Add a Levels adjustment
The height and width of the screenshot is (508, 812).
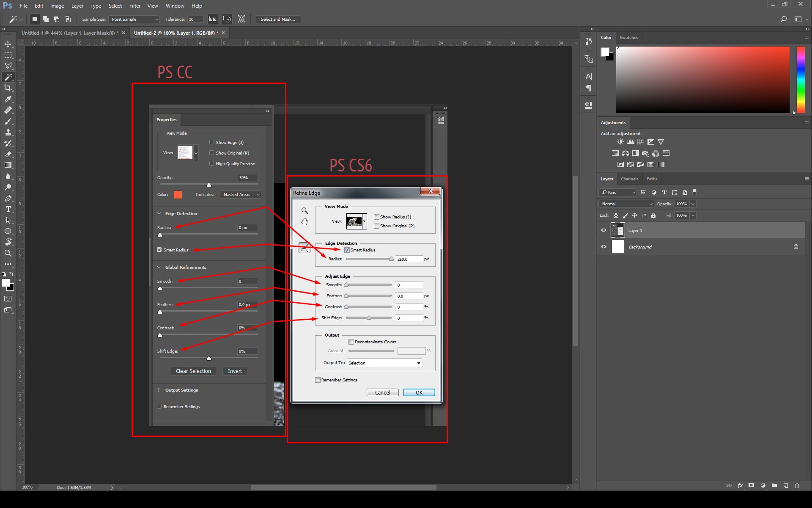tap(630, 142)
